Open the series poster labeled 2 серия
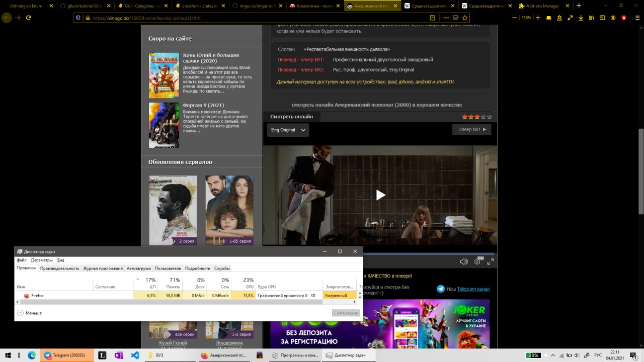The width and height of the screenshot is (644, 362). (x=173, y=210)
